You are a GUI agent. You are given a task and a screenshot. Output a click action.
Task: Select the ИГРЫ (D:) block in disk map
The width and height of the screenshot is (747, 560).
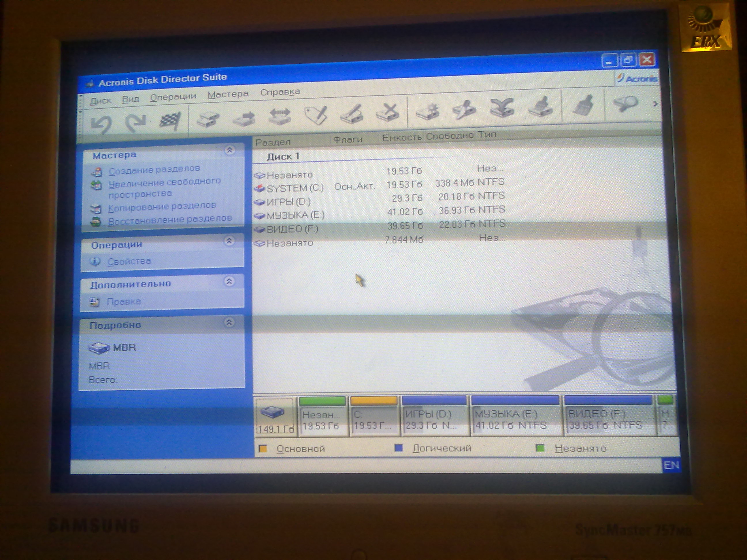tap(434, 416)
